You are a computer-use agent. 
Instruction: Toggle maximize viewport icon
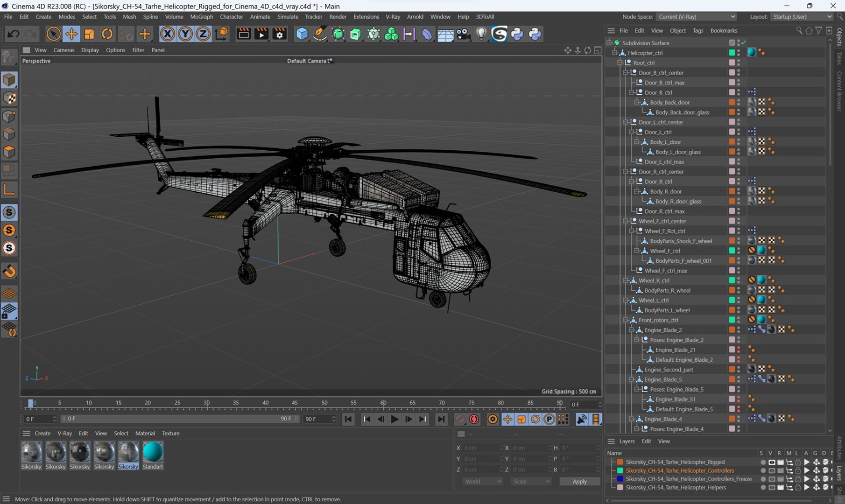coord(598,50)
